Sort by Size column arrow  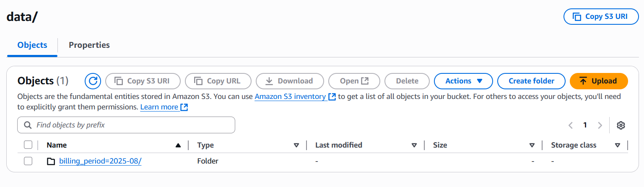click(532, 145)
